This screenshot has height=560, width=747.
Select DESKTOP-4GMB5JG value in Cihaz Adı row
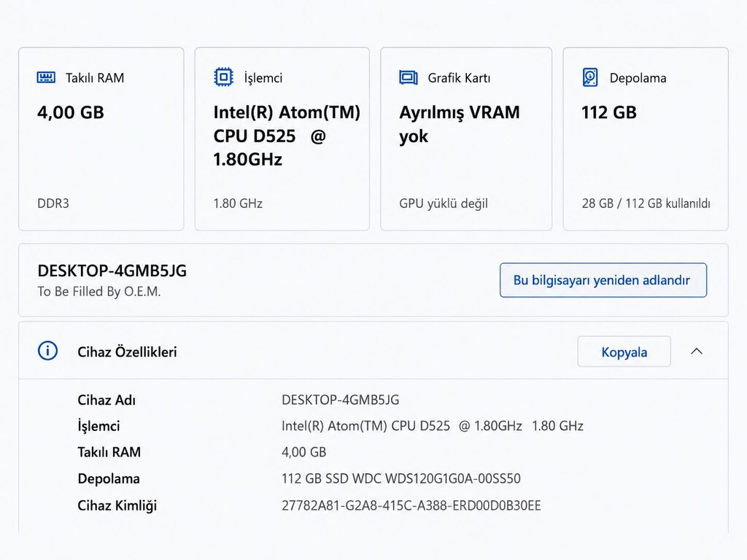click(340, 400)
